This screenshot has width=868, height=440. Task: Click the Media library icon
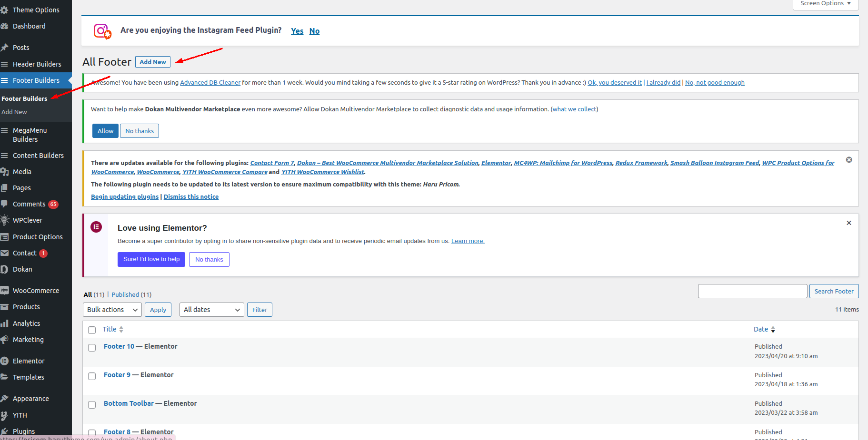[x=4, y=172]
